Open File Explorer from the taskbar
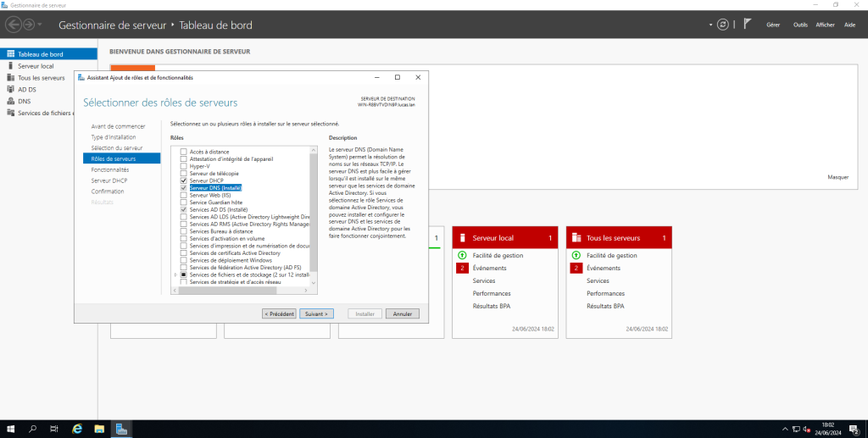This screenshot has width=868, height=438. click(x=99, y=429)
